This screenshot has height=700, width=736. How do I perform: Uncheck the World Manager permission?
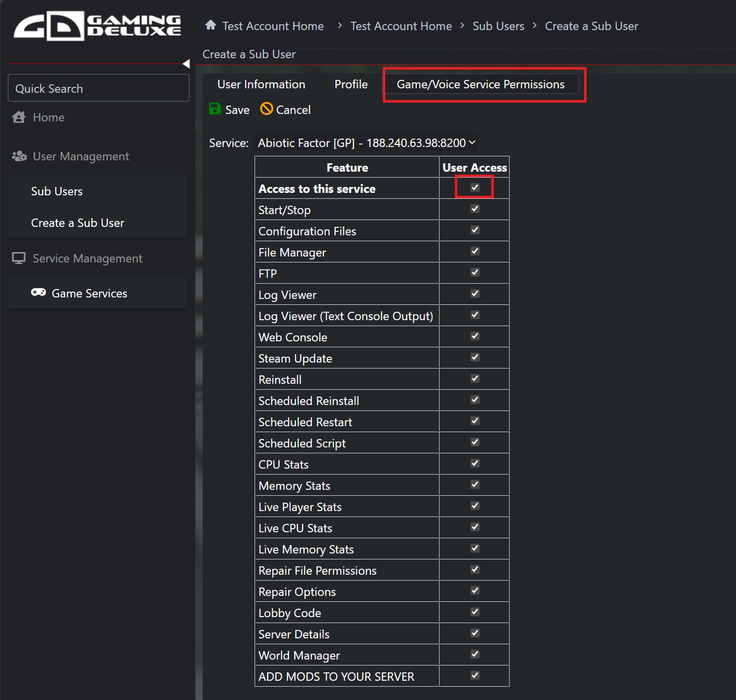tap(475, 654)
